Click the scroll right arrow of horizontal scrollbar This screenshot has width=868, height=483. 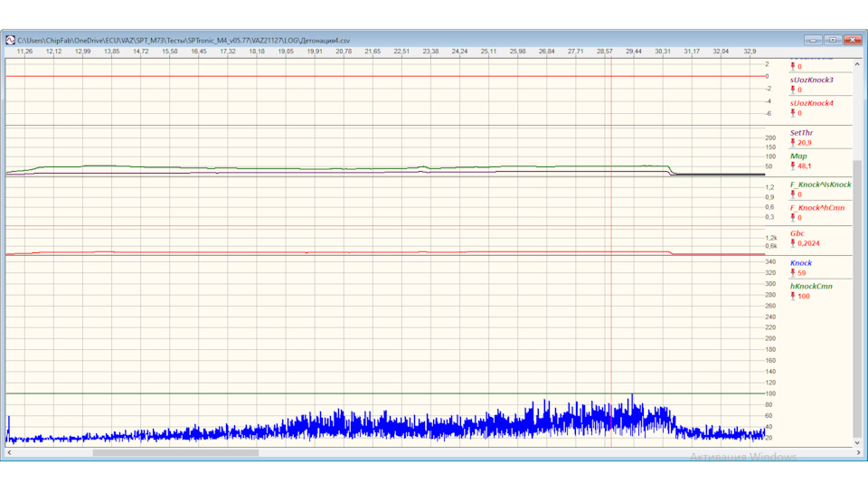coord(858,452)
